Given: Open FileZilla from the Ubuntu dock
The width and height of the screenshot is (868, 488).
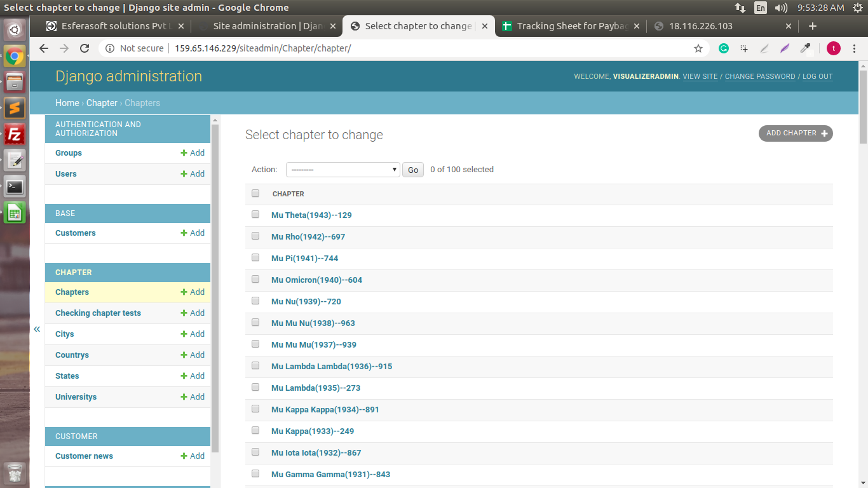Looking at the screenshot, I should (15, 134).
